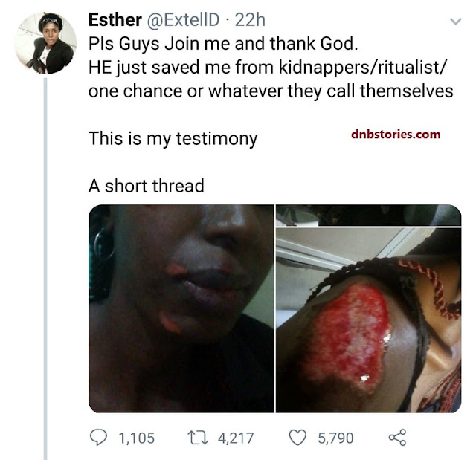The height and width of the screenshot is (460, 476).
Task: Click the retweet arrows icon
Action: pos(198,438)
